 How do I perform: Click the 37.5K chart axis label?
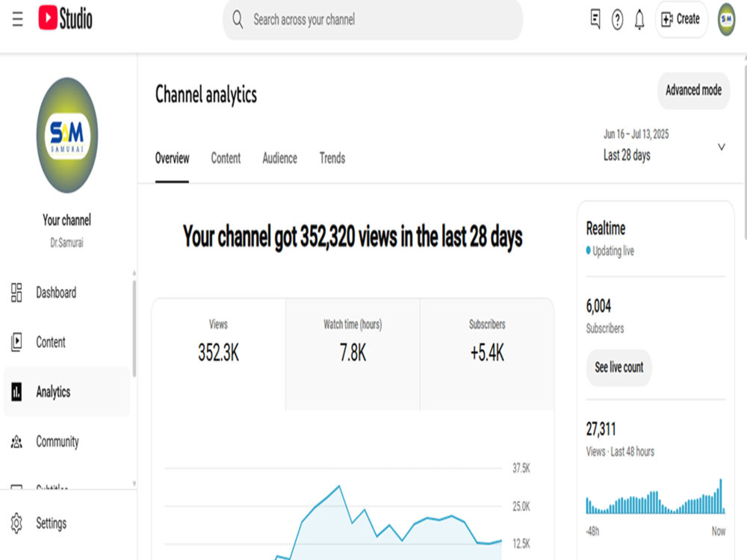pos(521,468)
